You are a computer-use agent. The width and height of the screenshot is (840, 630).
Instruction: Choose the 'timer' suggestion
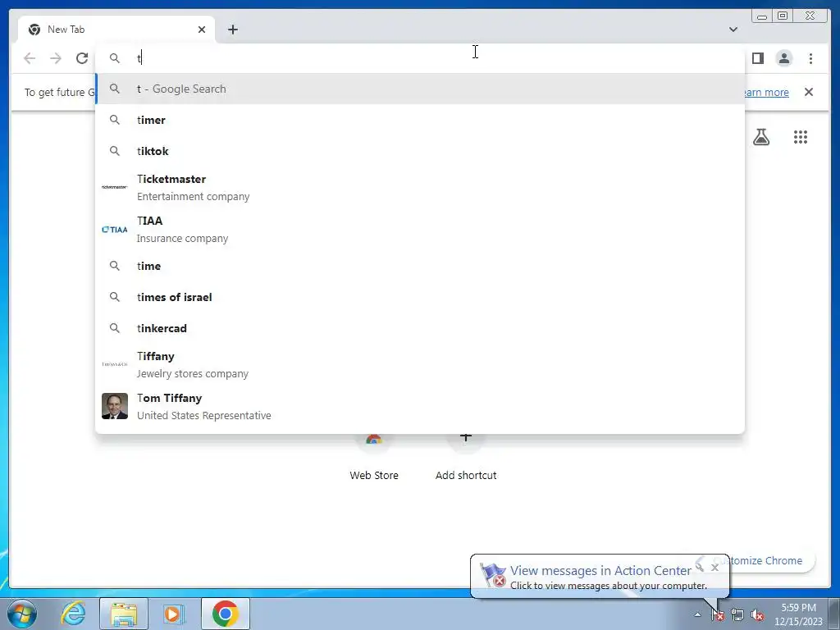[x=420, y=120]
